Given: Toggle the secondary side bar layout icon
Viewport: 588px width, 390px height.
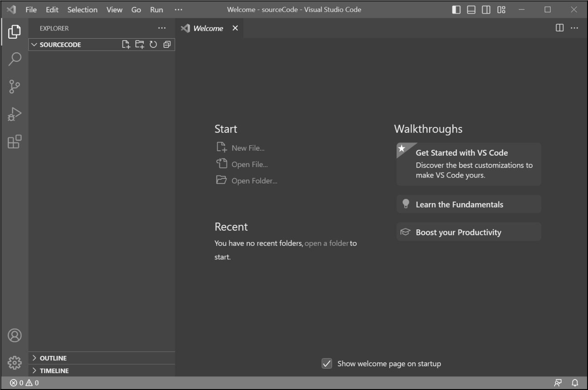Looking at the screenshot, I should pyautogui.click(x=486, y=10).
